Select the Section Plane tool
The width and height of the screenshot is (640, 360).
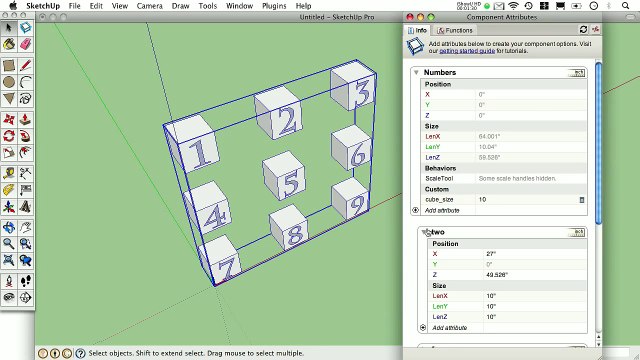(x=25, y=297)
